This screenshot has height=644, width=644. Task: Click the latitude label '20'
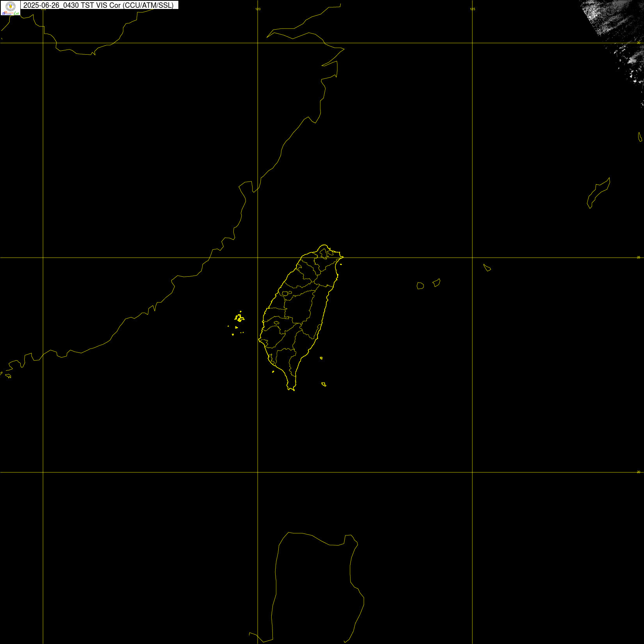tap(639, 472)
